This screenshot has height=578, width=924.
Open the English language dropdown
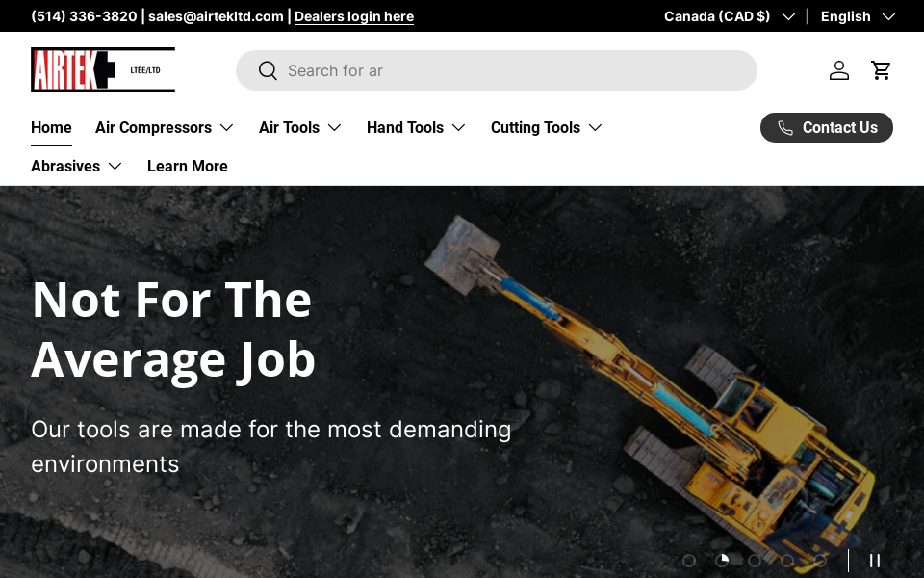(x=857, y=16)
